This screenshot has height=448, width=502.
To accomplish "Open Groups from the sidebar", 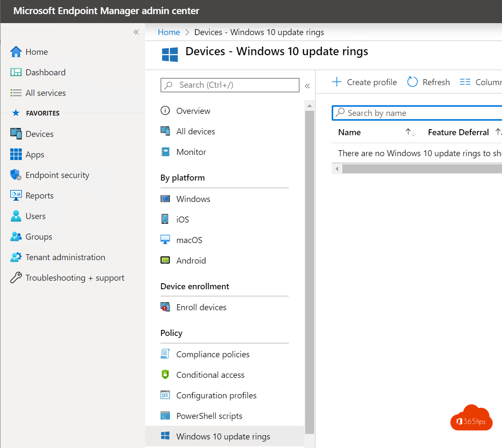I will point(39,237).
